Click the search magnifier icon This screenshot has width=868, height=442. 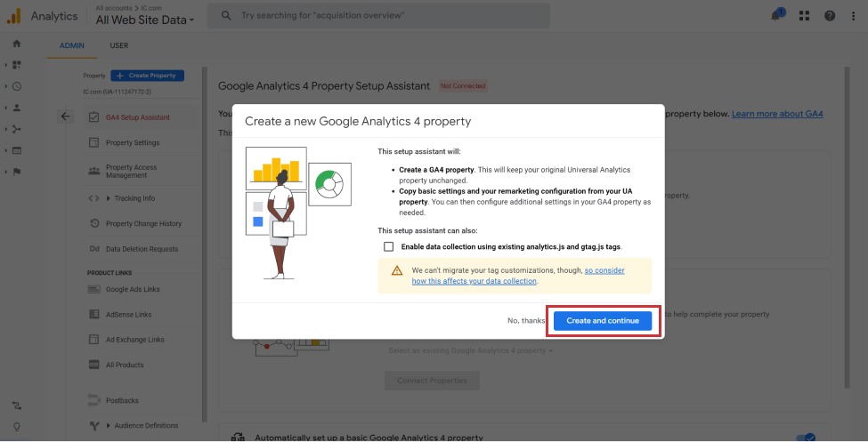click(226, 15)
